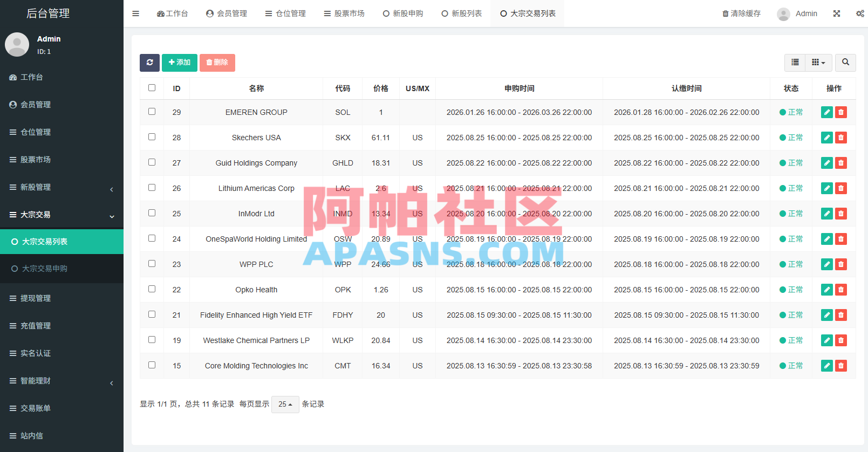The image size is (868, 452).
Task: Click the 代码 column header
Action: [x=343, y=88]
